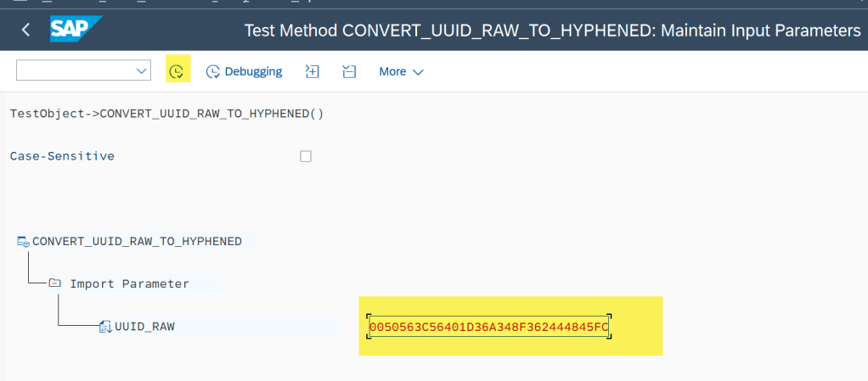Screen dimensions: 868x381
Task: Select the UUID_RAW tree item label
Action: pyautogui.click(x=144, y=326)
